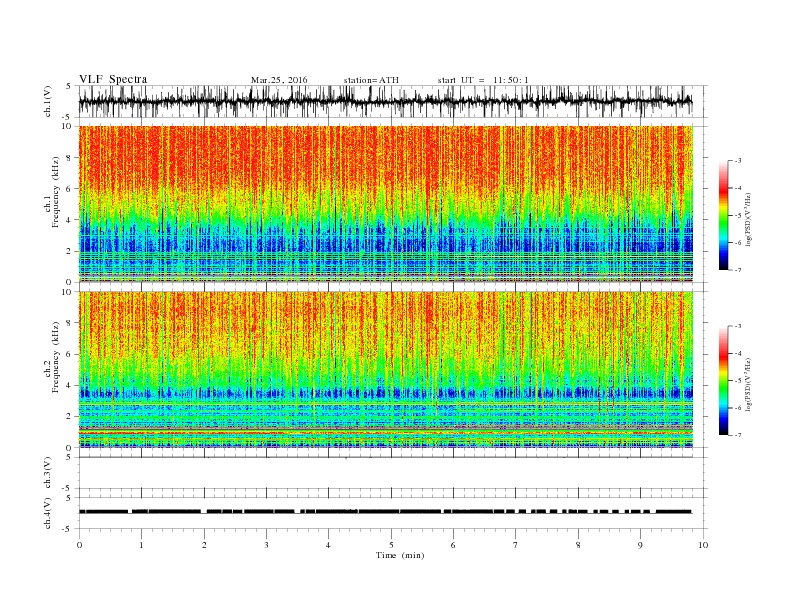This screenshot has height=612, width=792.
Task: Click the "ch.4(V)" axis label
Action: click(47, 513)
